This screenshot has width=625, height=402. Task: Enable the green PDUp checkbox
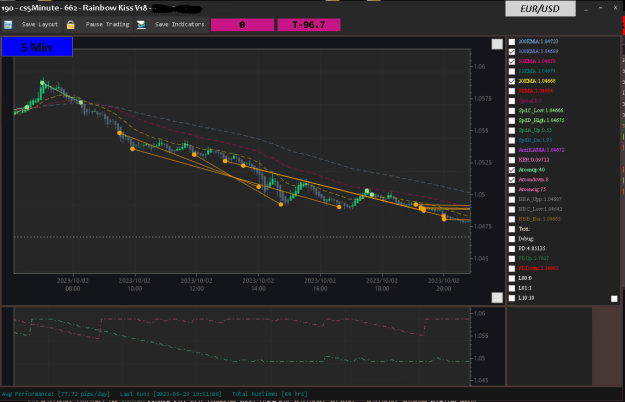pos(512,259)
